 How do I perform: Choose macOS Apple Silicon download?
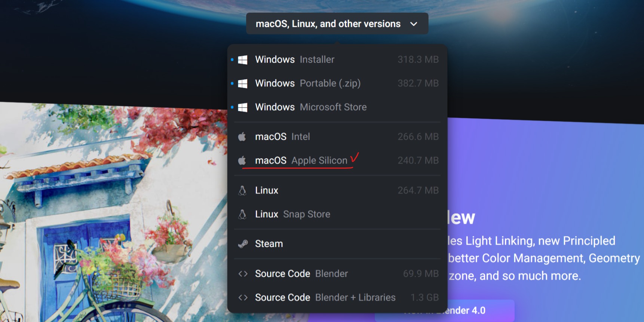tap(337, 160)
